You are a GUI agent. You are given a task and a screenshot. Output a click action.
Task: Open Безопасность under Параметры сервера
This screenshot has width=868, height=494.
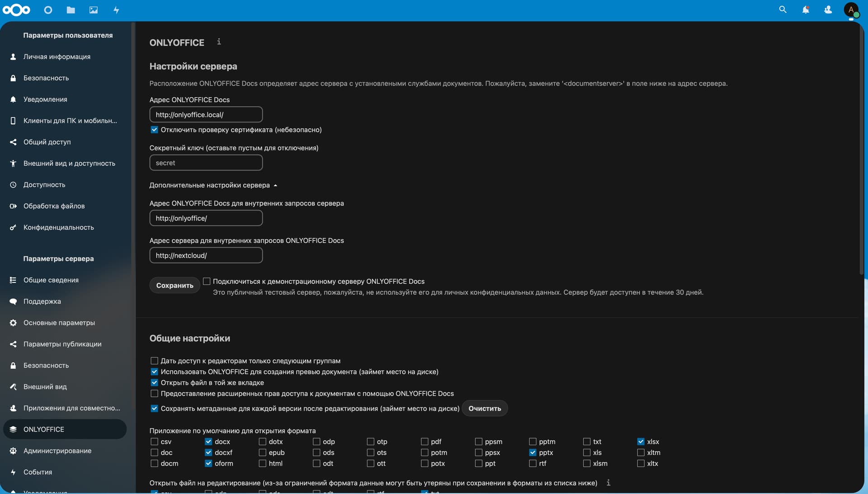46,365
